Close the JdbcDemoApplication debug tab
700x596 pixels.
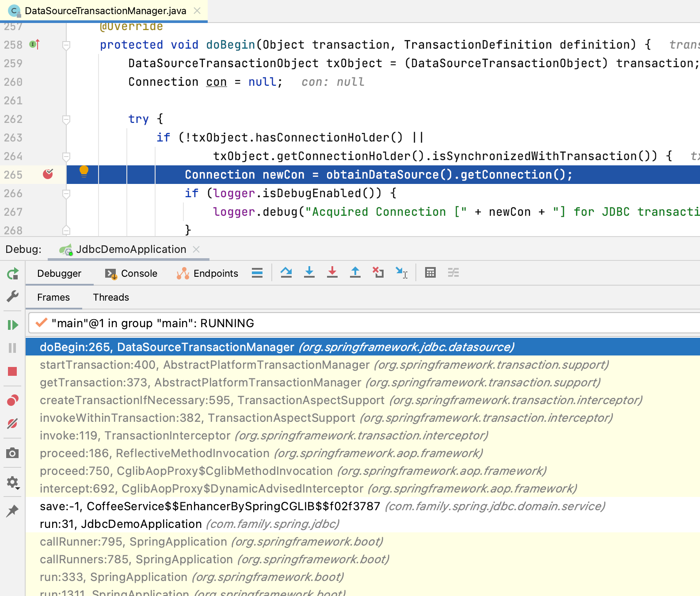tap(196, 249)
